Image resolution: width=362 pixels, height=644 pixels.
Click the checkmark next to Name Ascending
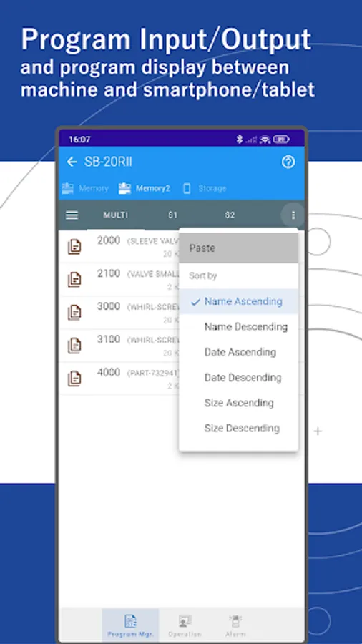[x=196, y=302]
